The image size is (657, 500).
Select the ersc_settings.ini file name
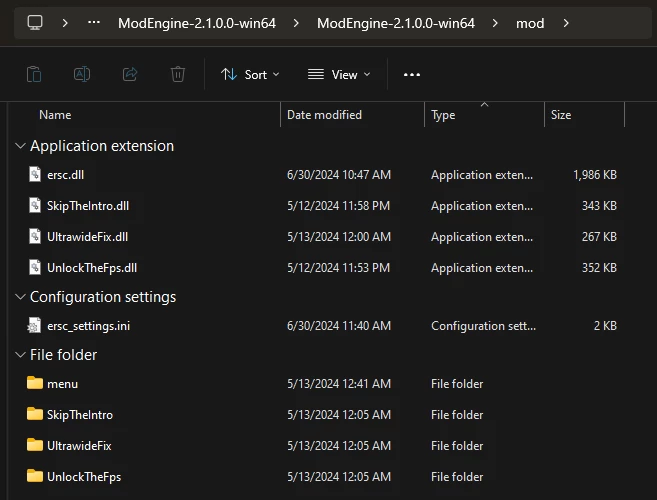[88, 326]
